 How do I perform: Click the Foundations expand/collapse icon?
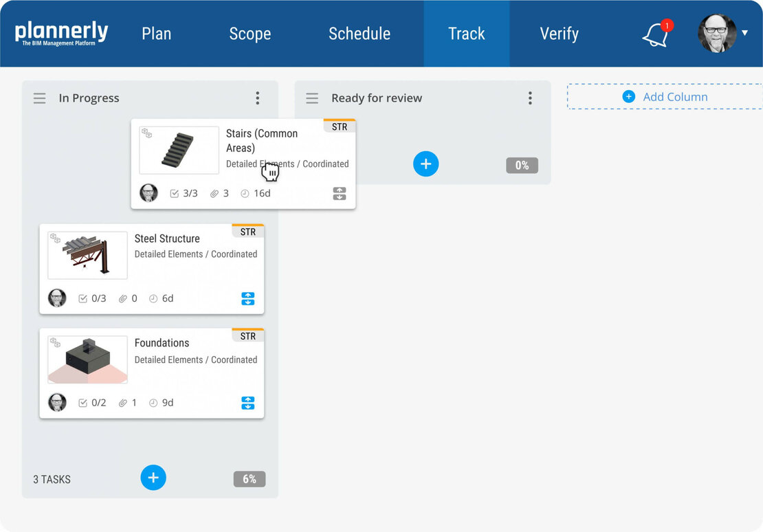click(x=248, y=403)
